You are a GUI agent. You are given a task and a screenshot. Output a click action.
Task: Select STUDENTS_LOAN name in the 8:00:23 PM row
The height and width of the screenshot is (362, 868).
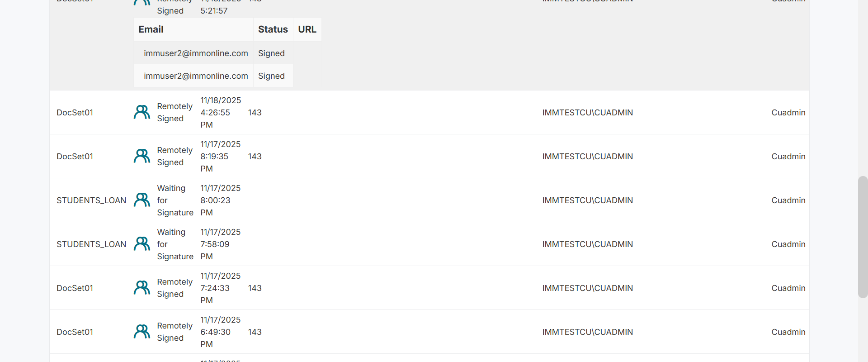(x=91, y=200)
